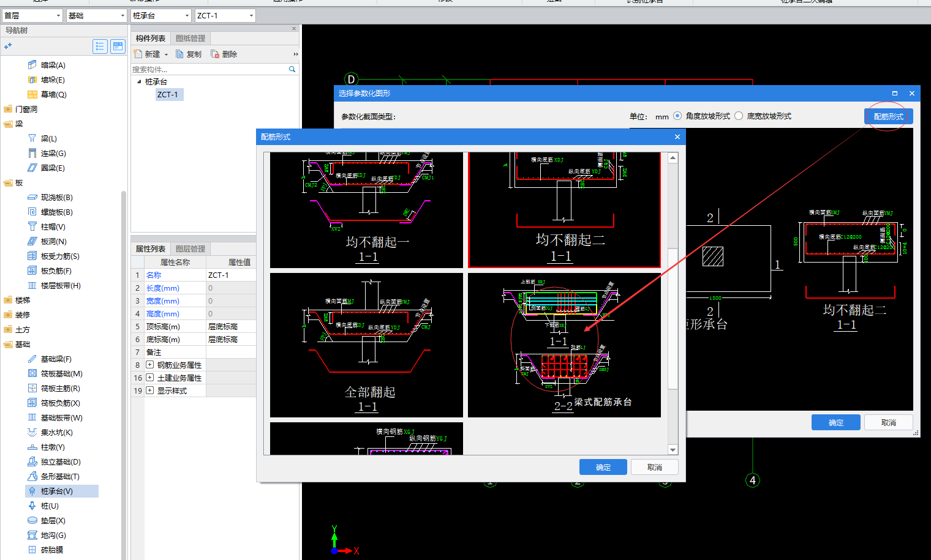
Task: Select the 幕墙(Q) icon
Action: tap(32, 94)
